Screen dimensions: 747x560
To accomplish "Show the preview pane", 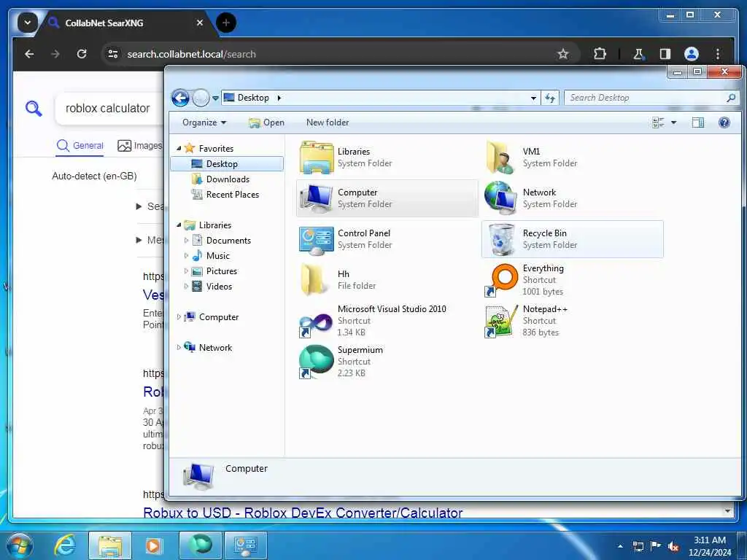I will point(697,122).
